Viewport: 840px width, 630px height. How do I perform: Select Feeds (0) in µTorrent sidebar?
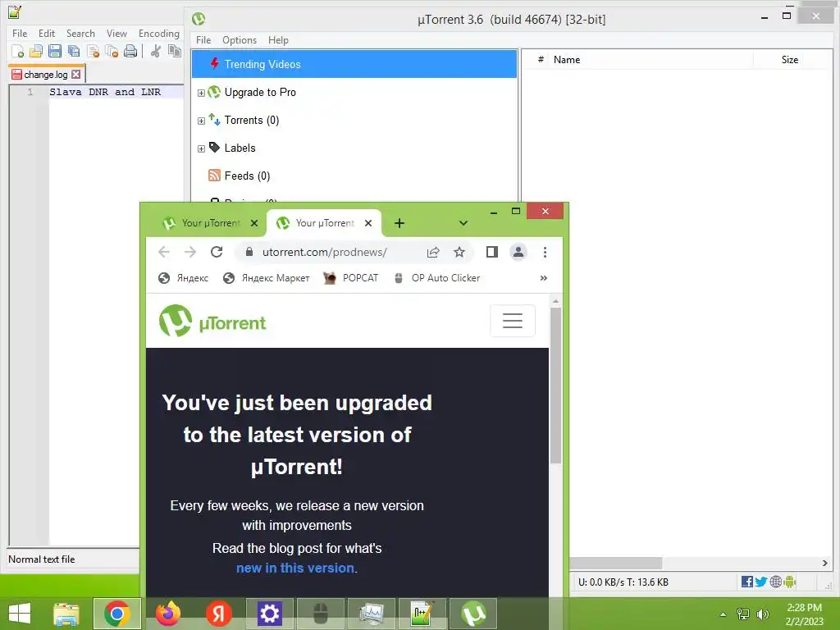(x=247, y=176)
